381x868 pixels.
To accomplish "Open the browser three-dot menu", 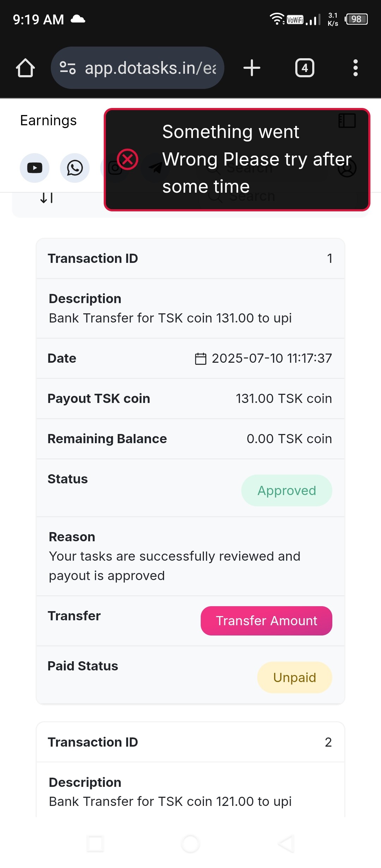I will point(355,68).
